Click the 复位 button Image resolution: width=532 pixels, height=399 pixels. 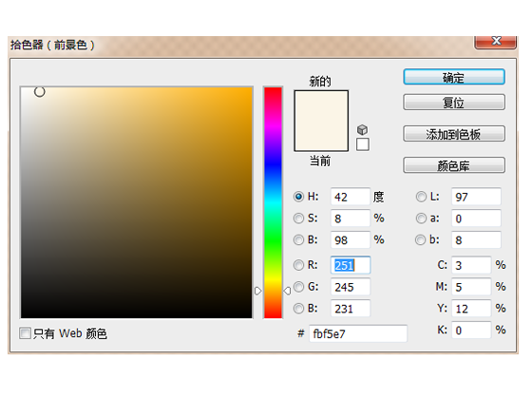(x=454, y=103)
